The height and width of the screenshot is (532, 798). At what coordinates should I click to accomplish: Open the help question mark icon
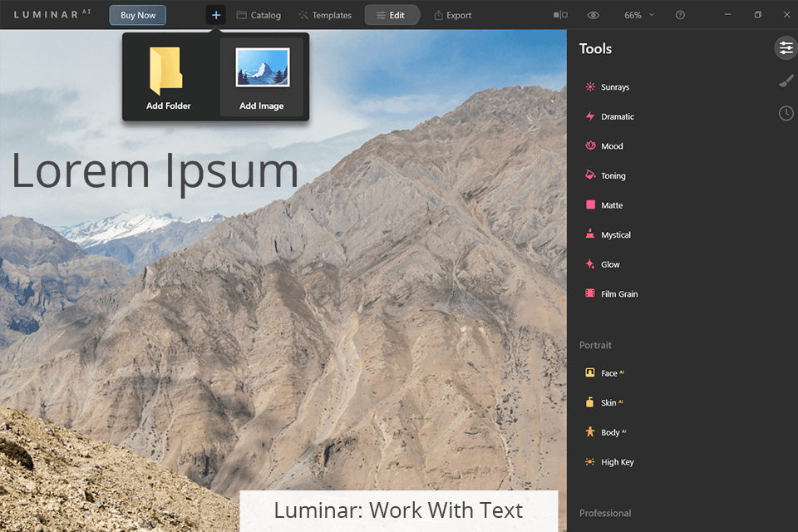680,15
